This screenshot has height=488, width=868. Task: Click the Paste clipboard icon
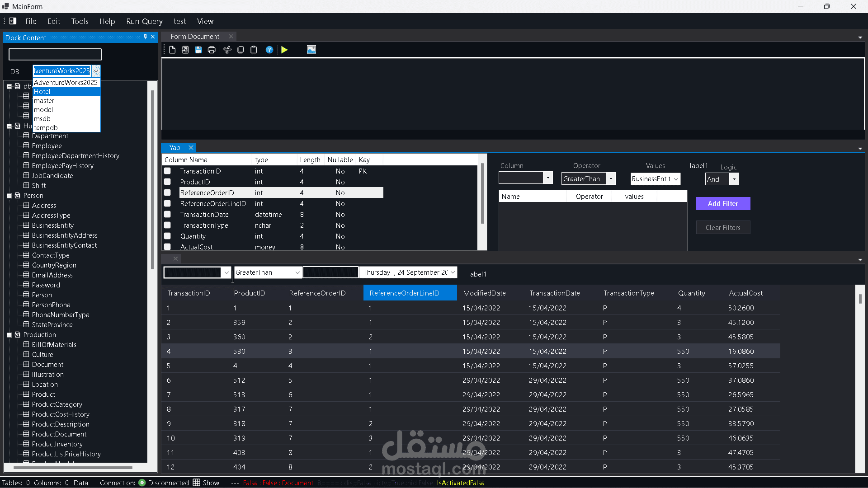pos(254,50)
